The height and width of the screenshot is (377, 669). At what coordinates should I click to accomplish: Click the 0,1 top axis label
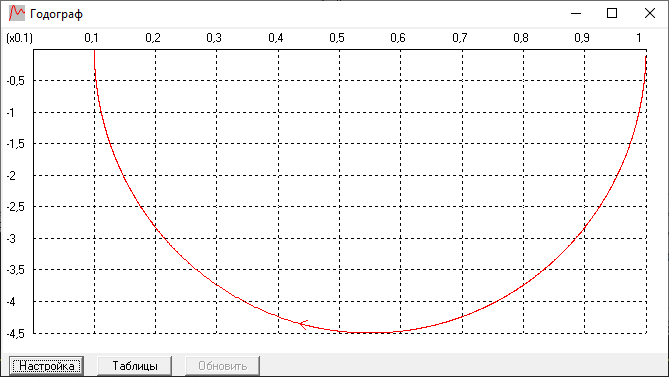(91, 38)
